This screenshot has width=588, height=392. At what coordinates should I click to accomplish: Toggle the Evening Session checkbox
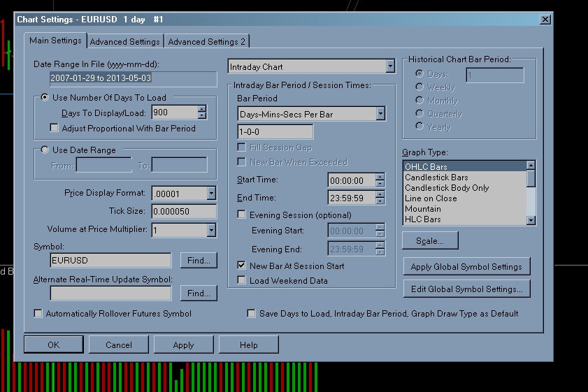pyautogui.click(x=243, y=215)
